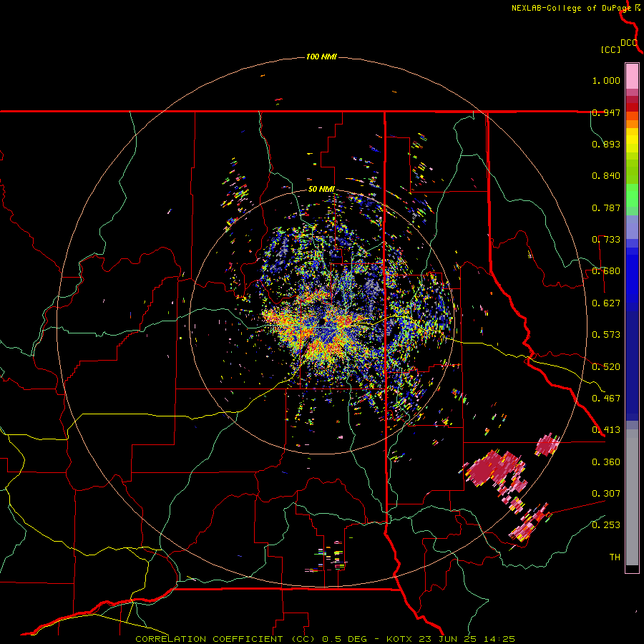The width and height of the screenshot is (644, 644).
Task: Click the 0.893 scale value
Action: 606,144
